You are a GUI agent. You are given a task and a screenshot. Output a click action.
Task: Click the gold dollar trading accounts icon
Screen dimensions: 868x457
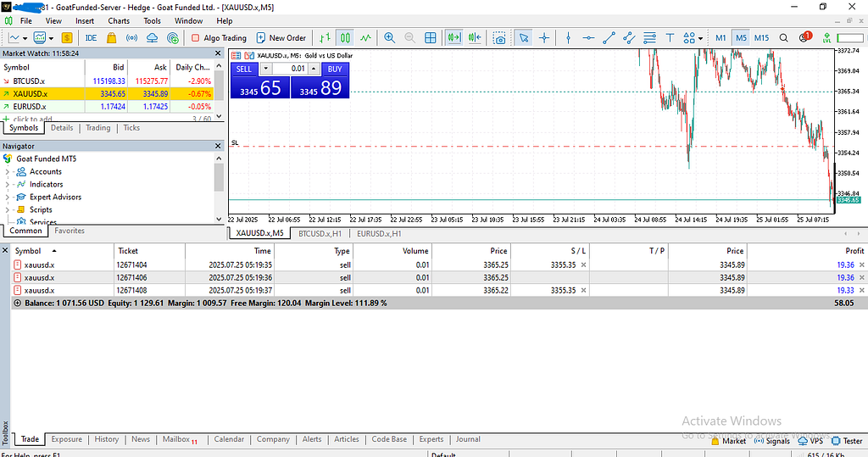67,37
